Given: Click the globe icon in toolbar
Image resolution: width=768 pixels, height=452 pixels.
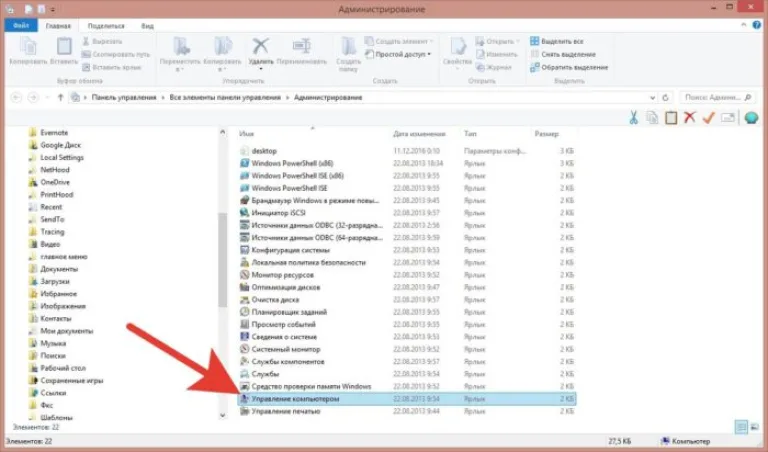Looking at the screenshot, I should coord(751,118).
